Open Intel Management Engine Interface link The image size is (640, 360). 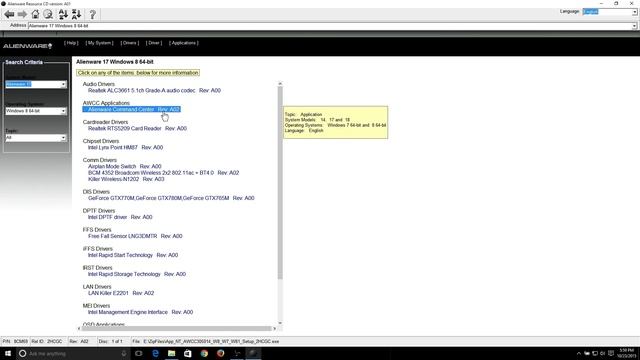pos(140,312)
